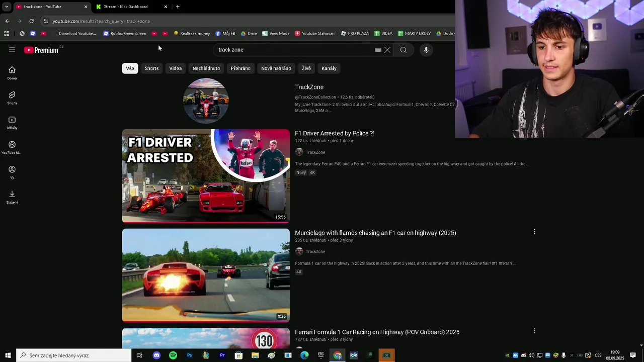Filter results by Živě chip
The height and width of the screenshot is (362, 644).
pos(306,68)
